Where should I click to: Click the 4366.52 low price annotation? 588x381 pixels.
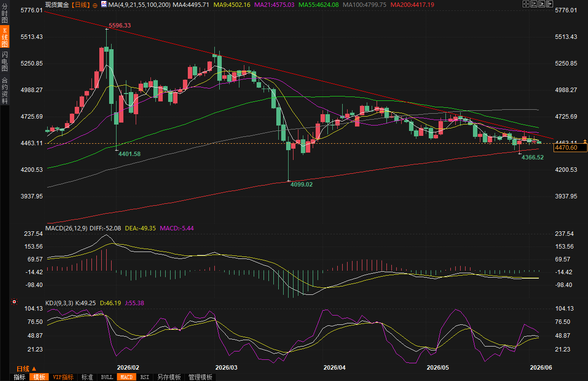532,158
